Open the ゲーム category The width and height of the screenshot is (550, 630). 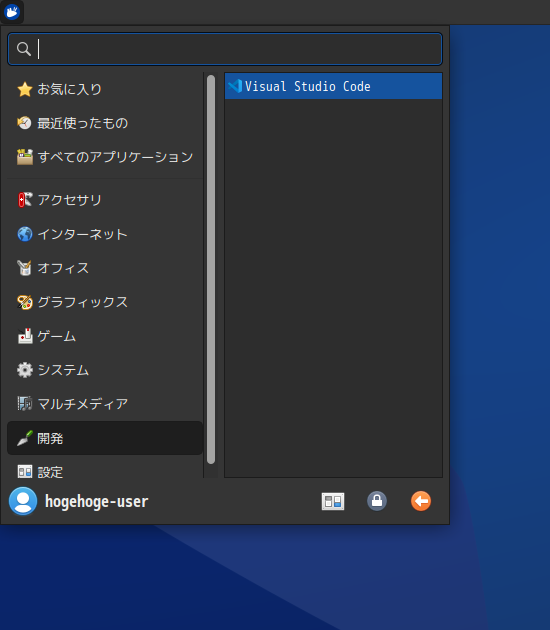click(x=105, y=336)
